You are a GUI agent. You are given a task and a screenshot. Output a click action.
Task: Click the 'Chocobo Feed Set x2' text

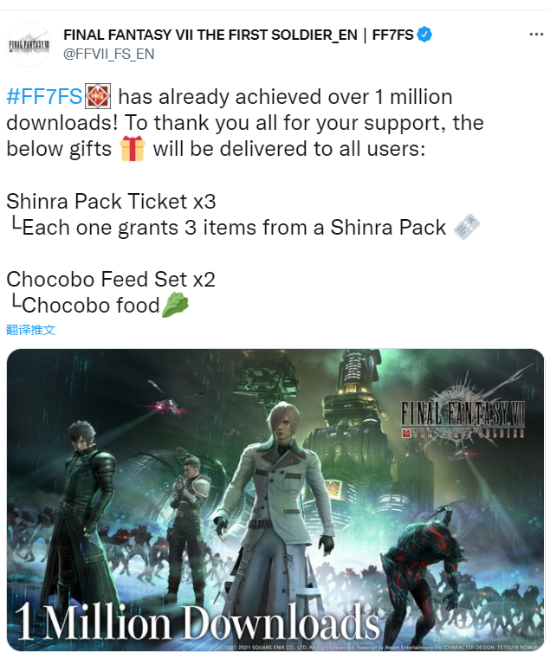tap(111, 279)
